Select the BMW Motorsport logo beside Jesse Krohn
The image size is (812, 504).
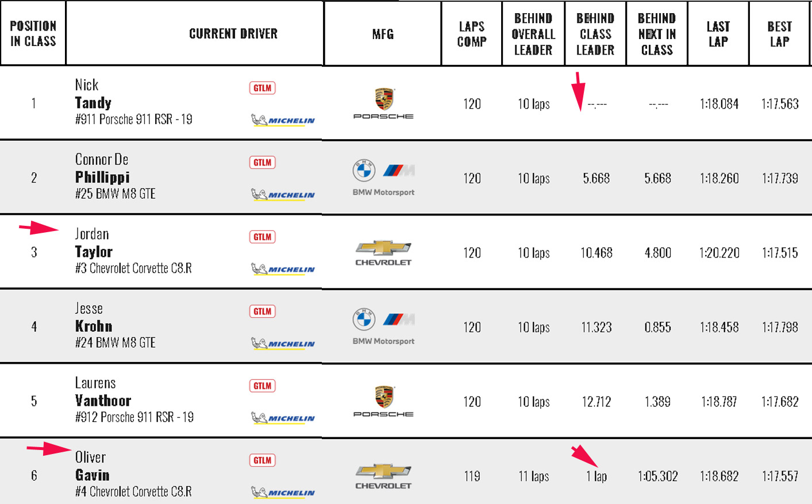coord(383,326)
